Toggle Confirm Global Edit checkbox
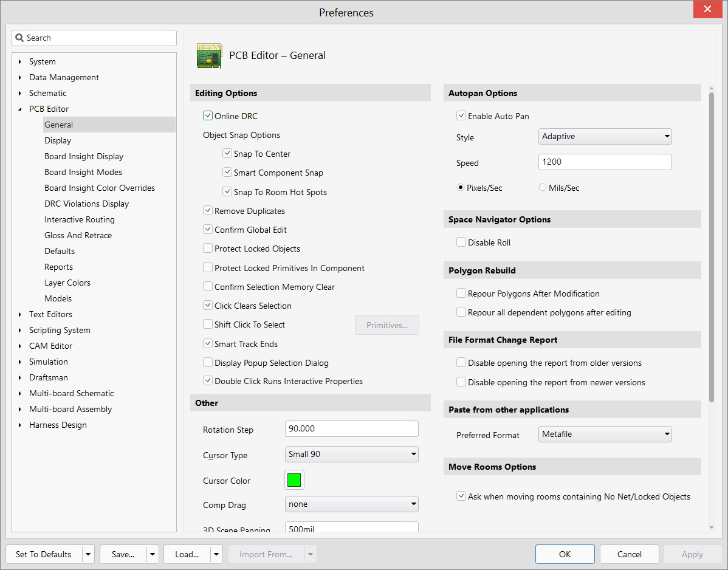 [208, 229]
